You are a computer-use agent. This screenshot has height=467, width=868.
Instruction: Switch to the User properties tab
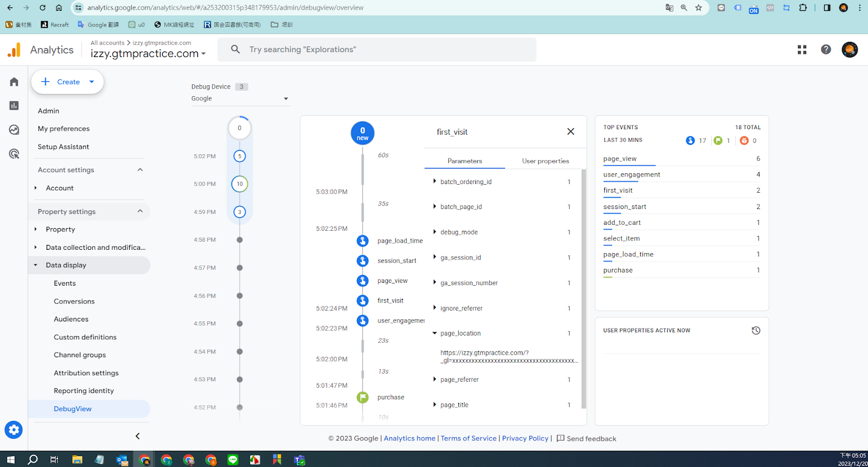point(545,161)
